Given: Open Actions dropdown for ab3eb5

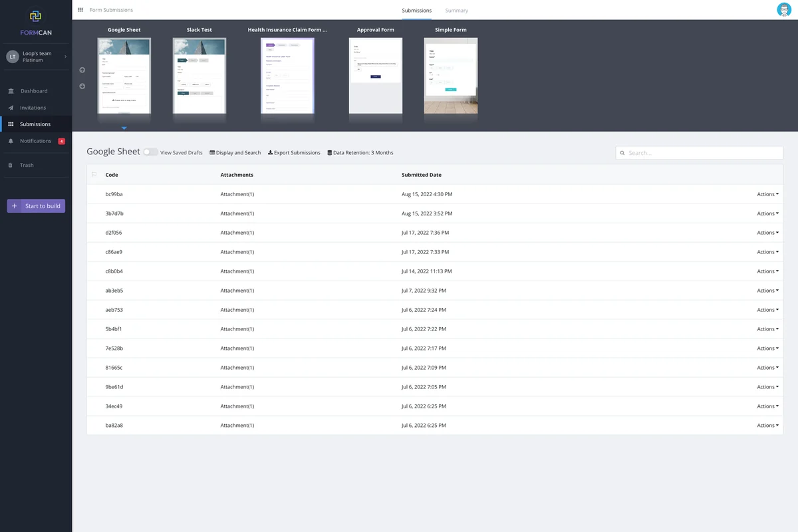Looking at the screenshot, I should click(768, 291).
